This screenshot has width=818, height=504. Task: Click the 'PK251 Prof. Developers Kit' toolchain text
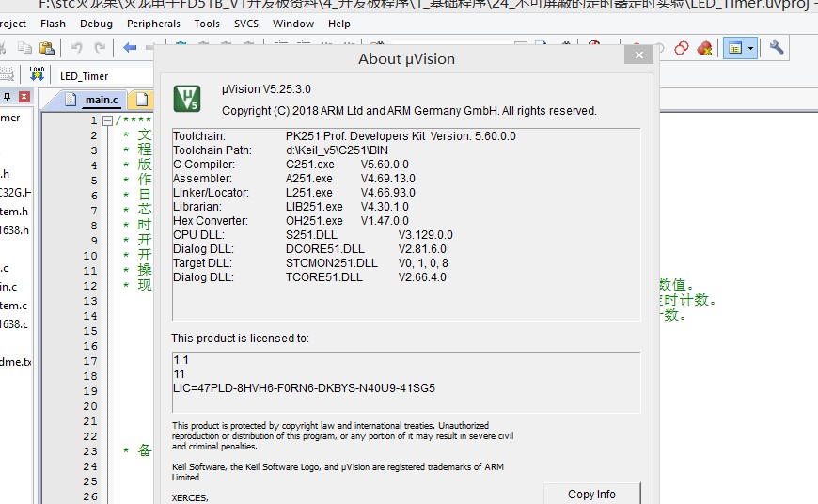(x=355, y=136)
